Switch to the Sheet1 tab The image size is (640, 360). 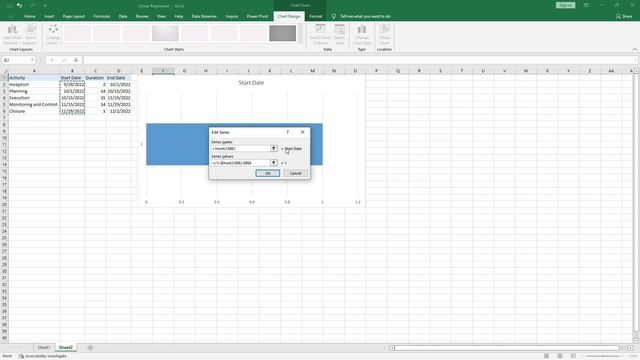pos(44,348)
